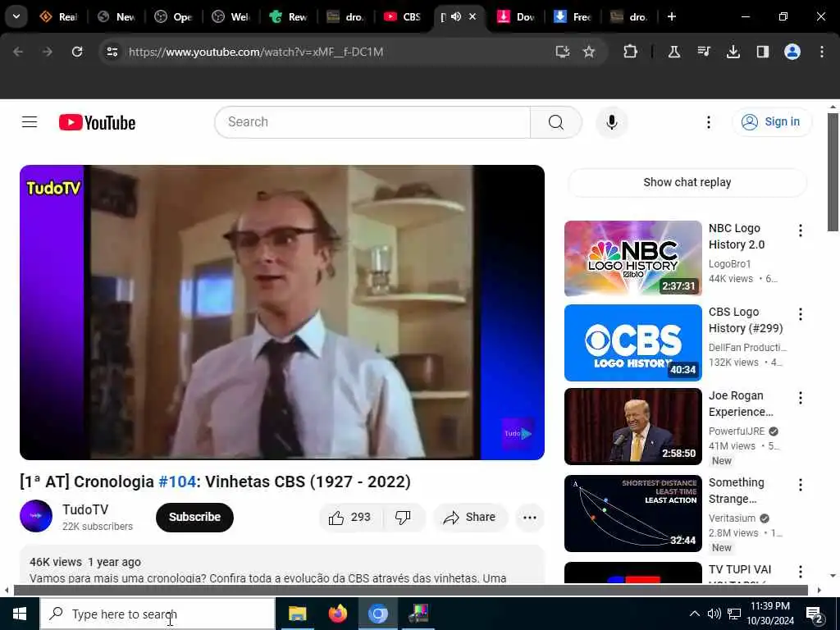Switch to the Free tab

(x=573, y=16)
